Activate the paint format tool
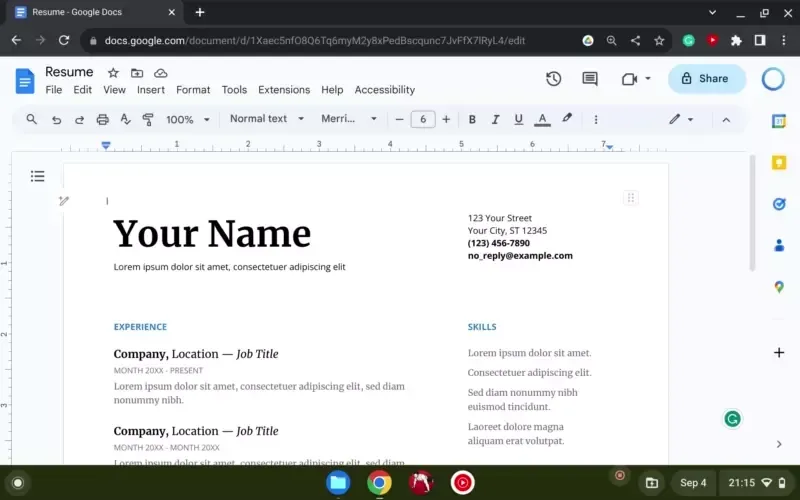 pos(148,119)
